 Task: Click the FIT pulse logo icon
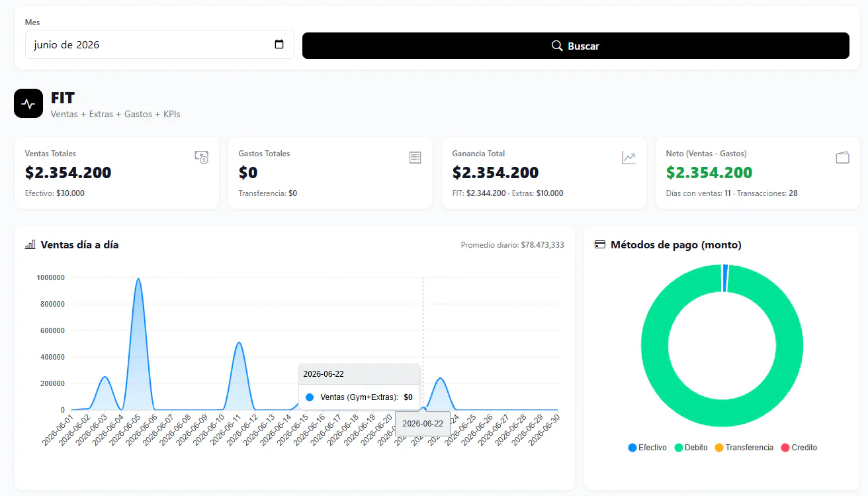(x=28, y=103)
